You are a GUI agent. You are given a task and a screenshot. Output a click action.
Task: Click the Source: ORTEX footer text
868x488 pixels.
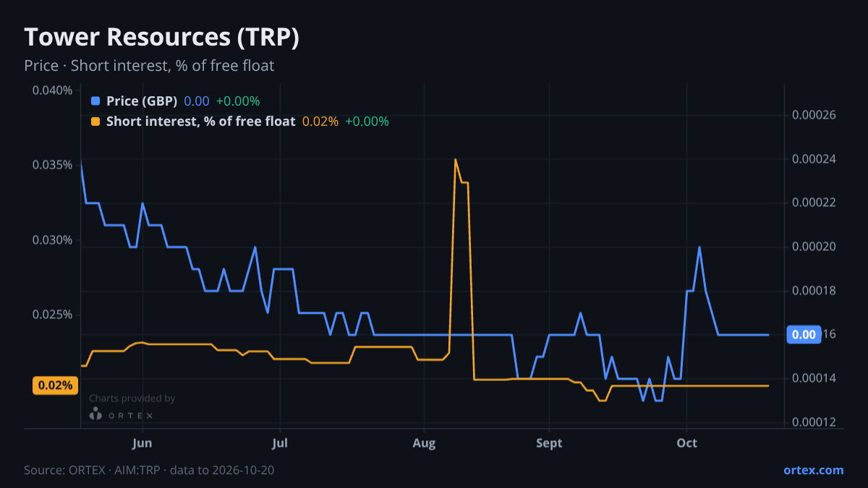[x=149, y=470]
